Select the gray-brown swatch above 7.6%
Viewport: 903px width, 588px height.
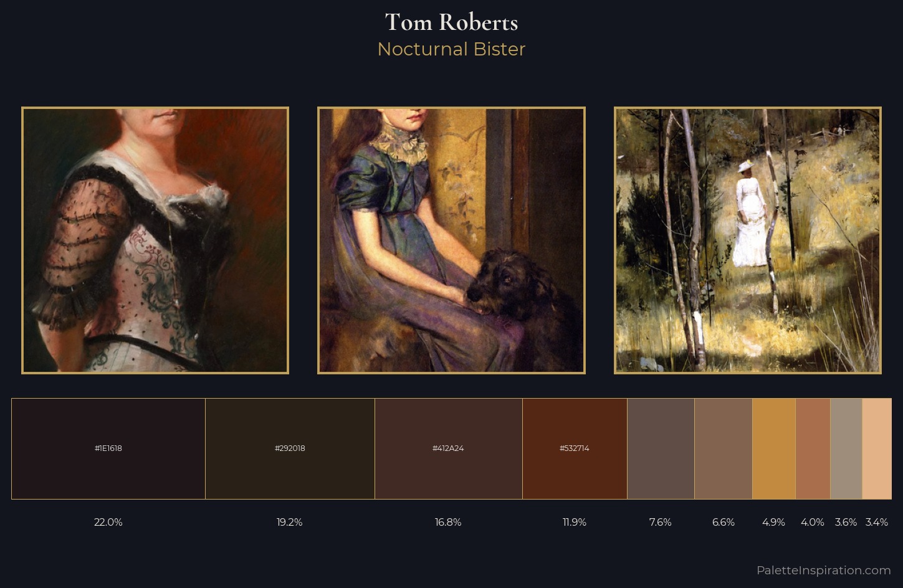[x=661, y=448]
